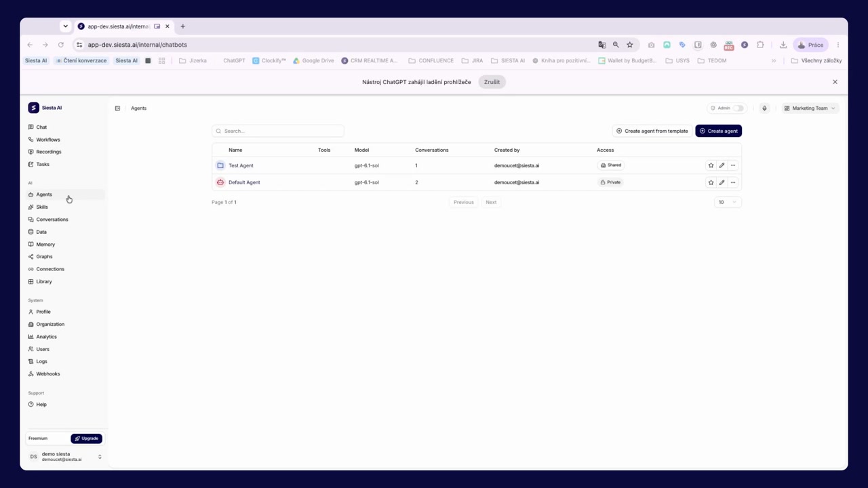The width and height of the screenshot is (868, 488).
Task: Open the Marketing Team dropdown
Action: [x=810, y=108]
